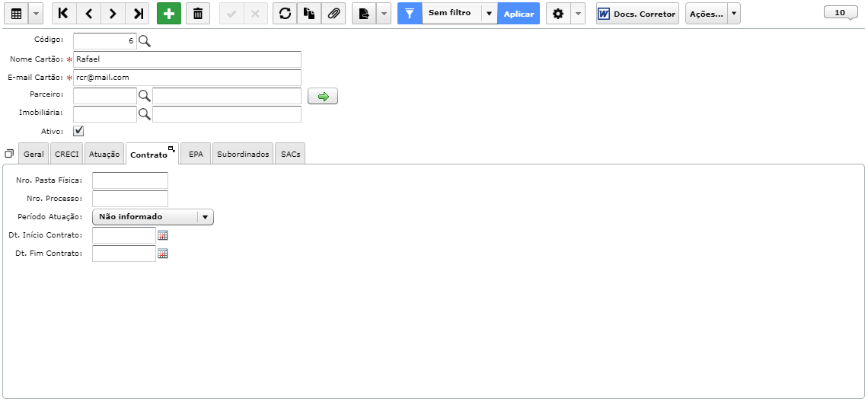Click the export document icon

click(364, 14)
